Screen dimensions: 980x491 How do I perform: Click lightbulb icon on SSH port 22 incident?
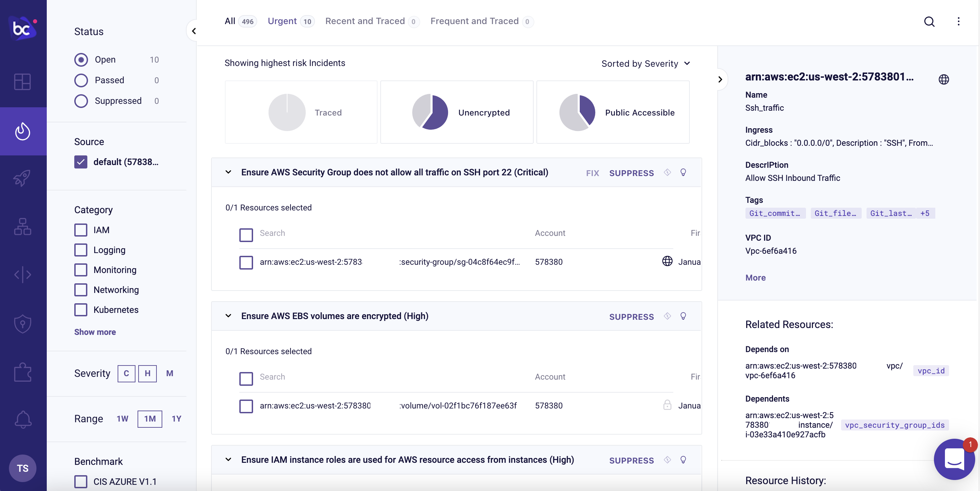(x=683, y=173)
